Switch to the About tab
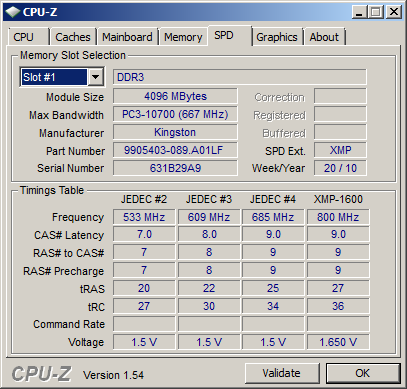Viewport: 407px width, 389px height. (x=324, y=37)
